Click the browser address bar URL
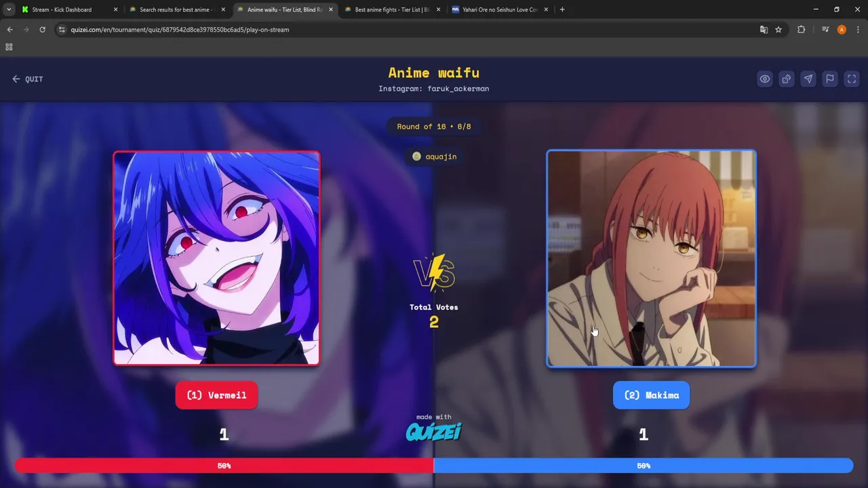The image size is (868, 488). [x=180, y=30]
